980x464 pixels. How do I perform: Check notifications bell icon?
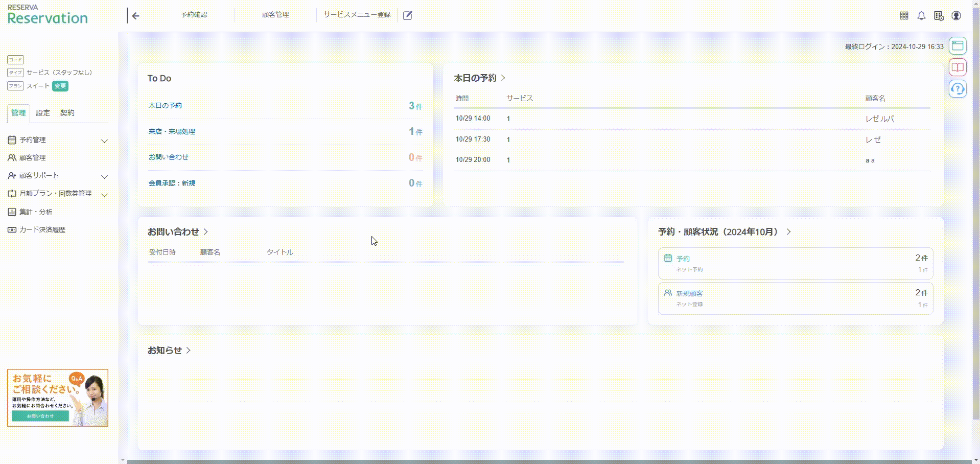coord(921,16)
